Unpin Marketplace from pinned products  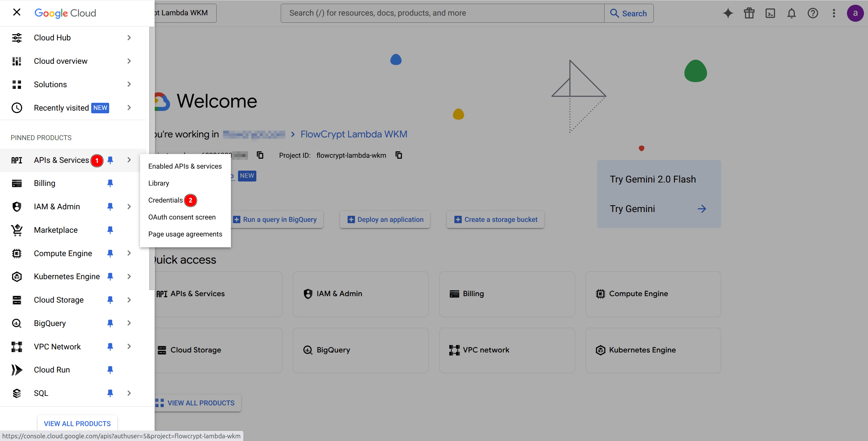[x=110, y=230]
